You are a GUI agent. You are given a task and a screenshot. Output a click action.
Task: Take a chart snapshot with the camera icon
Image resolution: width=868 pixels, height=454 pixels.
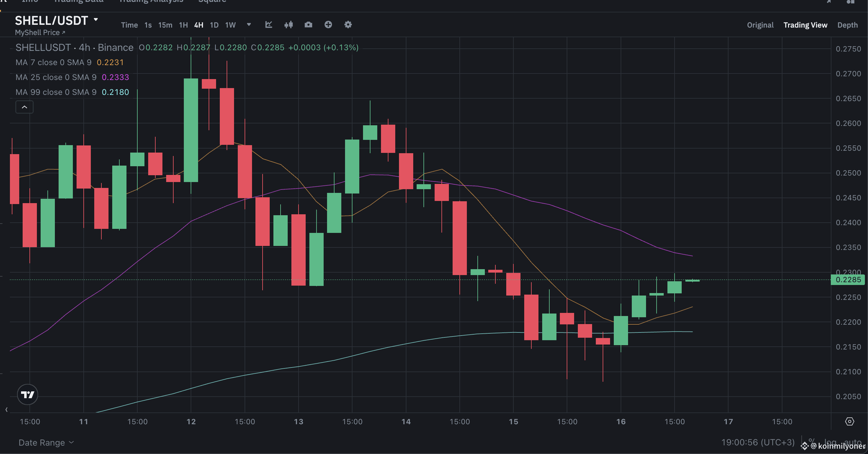pyautogui.click(x=308, y=24)
